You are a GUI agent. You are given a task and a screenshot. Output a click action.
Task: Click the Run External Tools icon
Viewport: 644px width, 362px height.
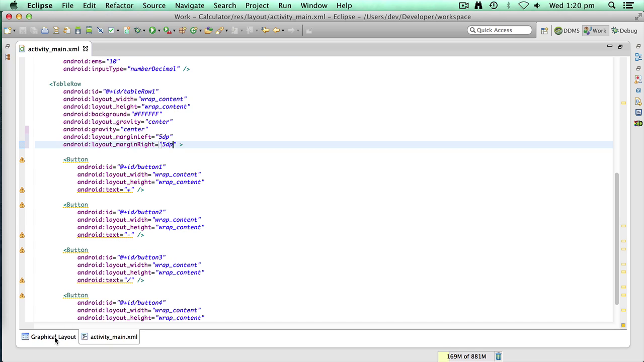[167, 30]
